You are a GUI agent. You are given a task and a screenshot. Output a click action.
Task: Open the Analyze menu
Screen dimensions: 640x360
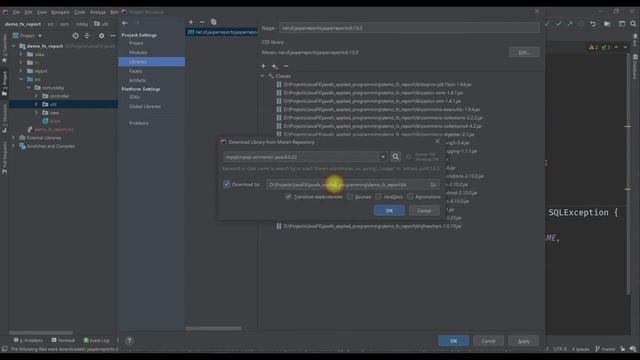pos(98,12)
